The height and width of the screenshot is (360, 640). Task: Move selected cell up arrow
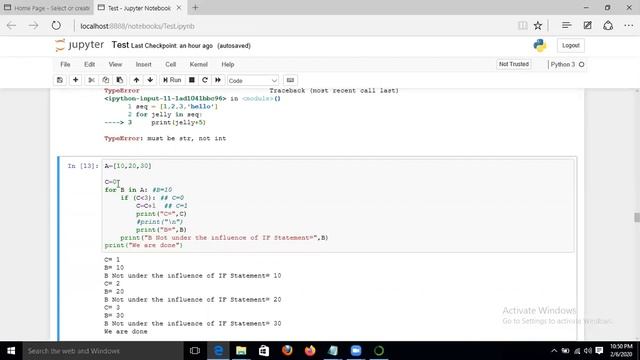point(136,80)
